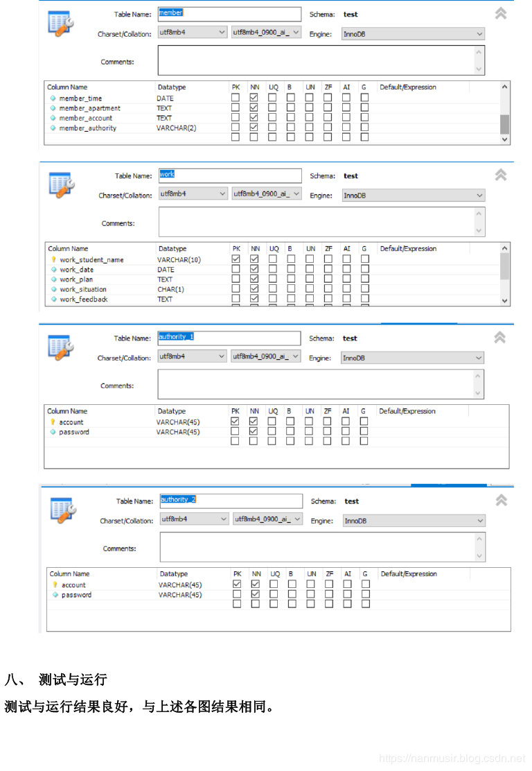Toggle UQ checkbox for member_apartment
The width and height of the screenshot is (532, 771).
point(272,107)
